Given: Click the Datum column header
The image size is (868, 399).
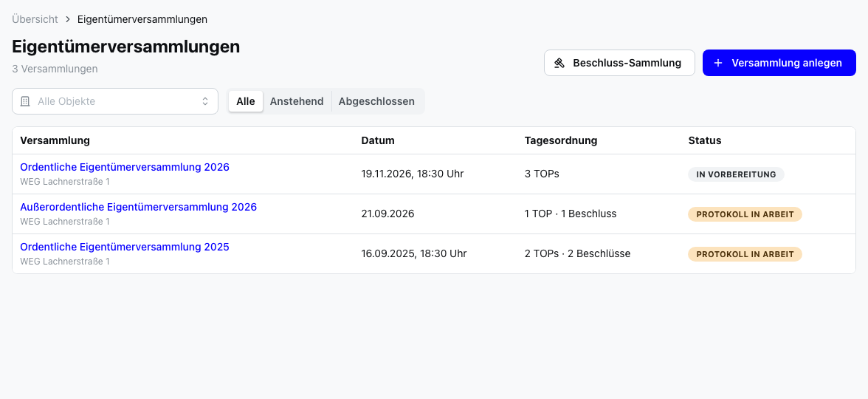Looking at the screenshot, I should 378,140.
